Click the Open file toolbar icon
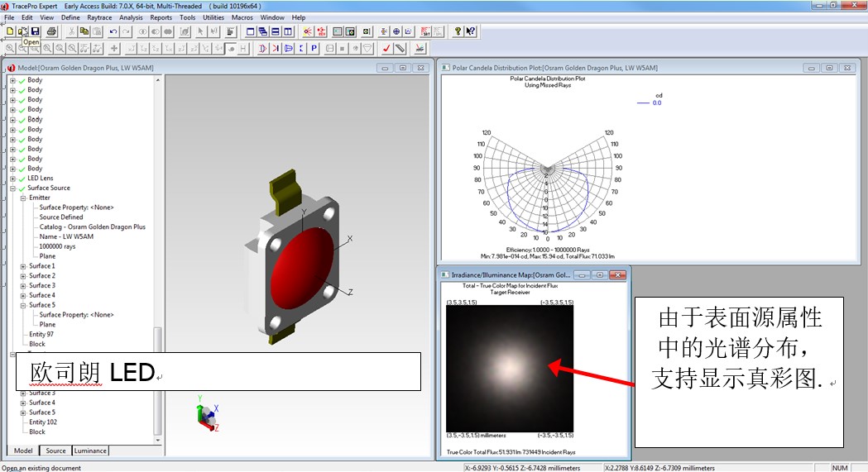This screenshot has width=868, height=472. [x=22, y=31]
